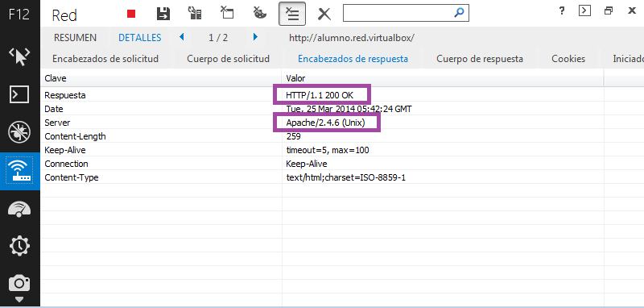This screenshot has width=644, height=308.
Task: Select the text/html;charset=ISO-8859-1 value
Action: tap(346, 177)
